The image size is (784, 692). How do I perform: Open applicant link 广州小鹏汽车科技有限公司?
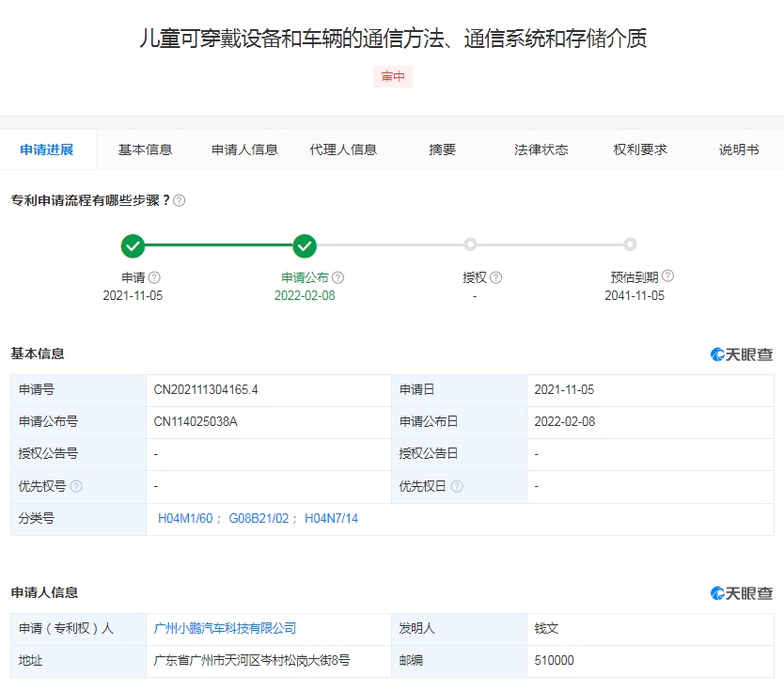(225, 628)
